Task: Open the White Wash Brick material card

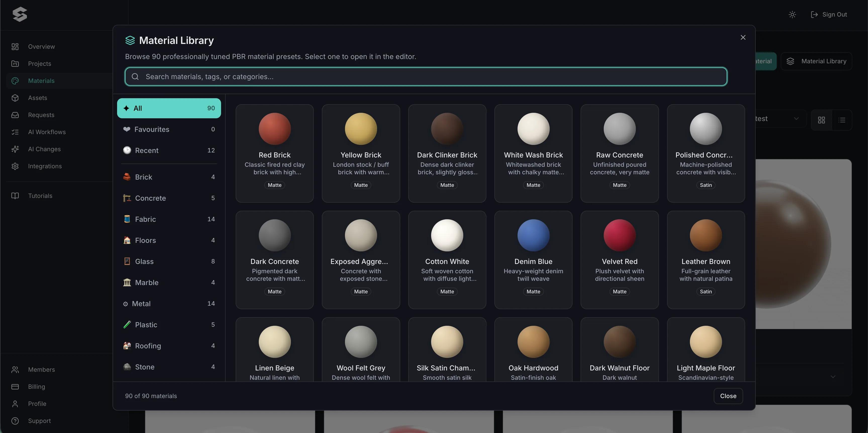Action: click(x=533, y=153)
